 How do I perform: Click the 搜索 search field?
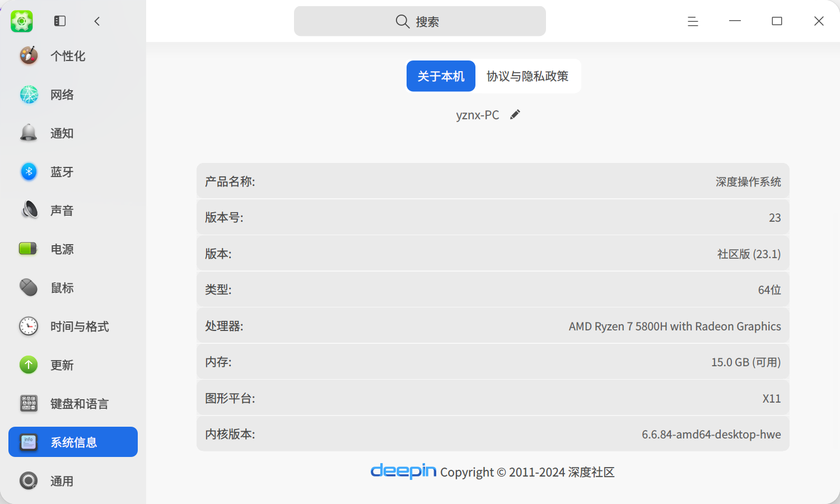[x=420, y=21]
